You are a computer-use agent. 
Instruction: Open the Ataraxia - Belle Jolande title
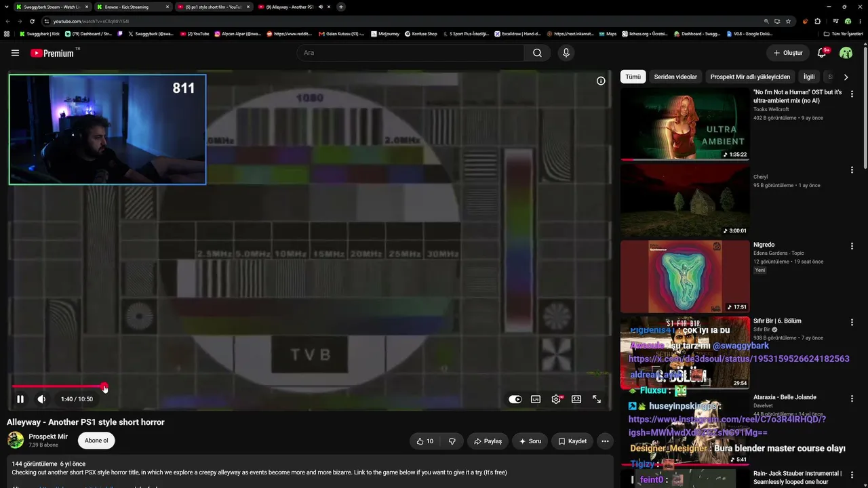point(785,397)
